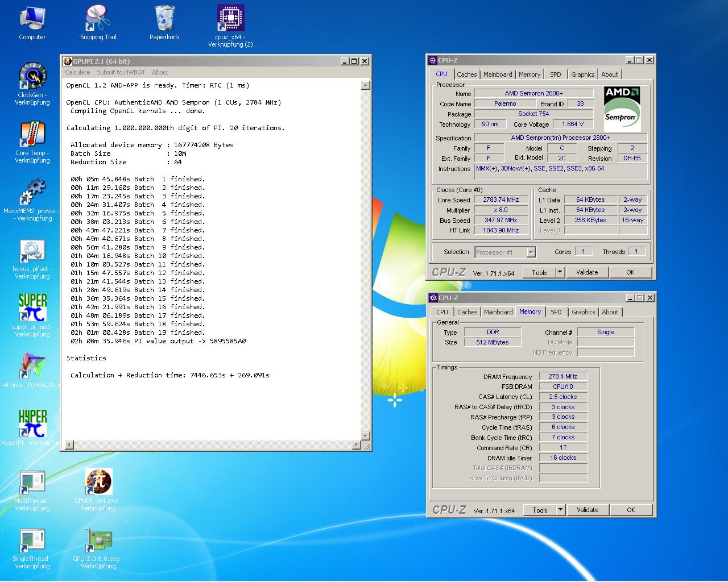The width and height of the screenshot is (728, 582).
Task: Click OK button in lower CPU-Z
Action: [631, 510]
